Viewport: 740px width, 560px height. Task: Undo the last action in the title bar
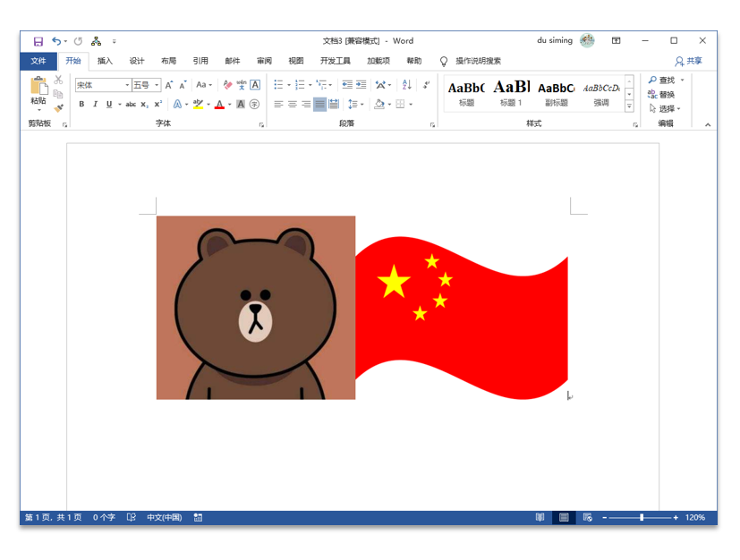click(56, 41)
